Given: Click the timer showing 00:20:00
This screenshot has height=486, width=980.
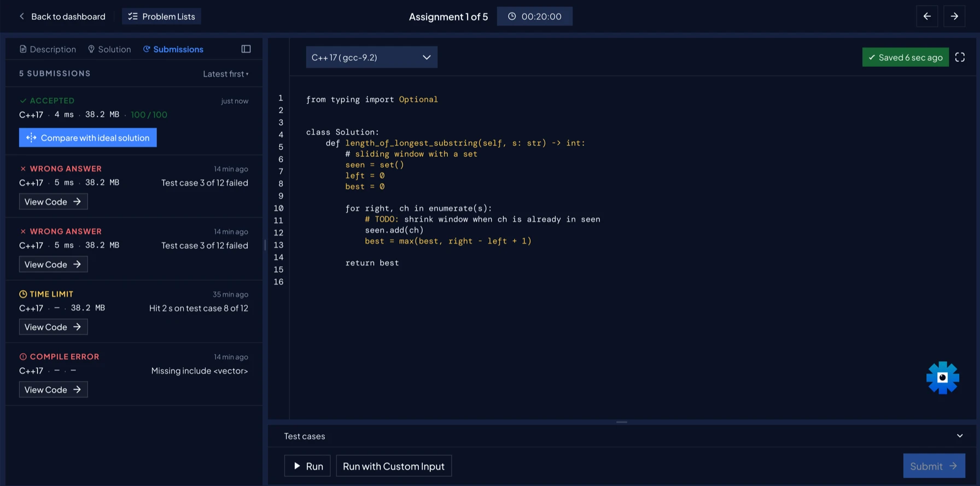Looking at the screenshot, I should (x=534, y=16).
